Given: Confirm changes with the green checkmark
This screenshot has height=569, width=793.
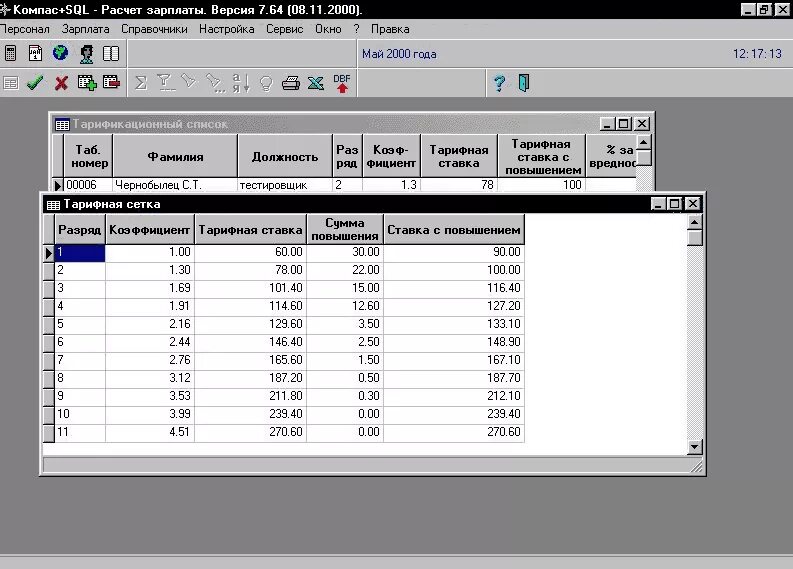Looking at the screenshot, I should click(x=35, y=82).
